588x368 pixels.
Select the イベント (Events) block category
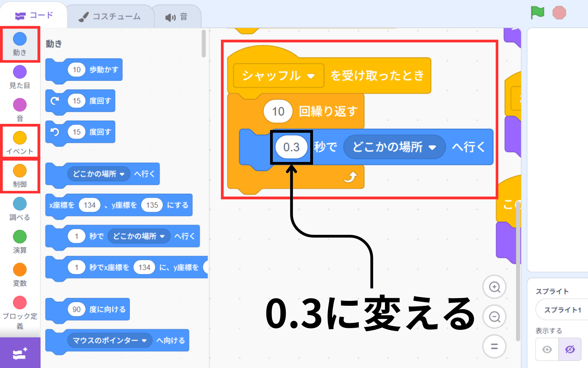20,142
